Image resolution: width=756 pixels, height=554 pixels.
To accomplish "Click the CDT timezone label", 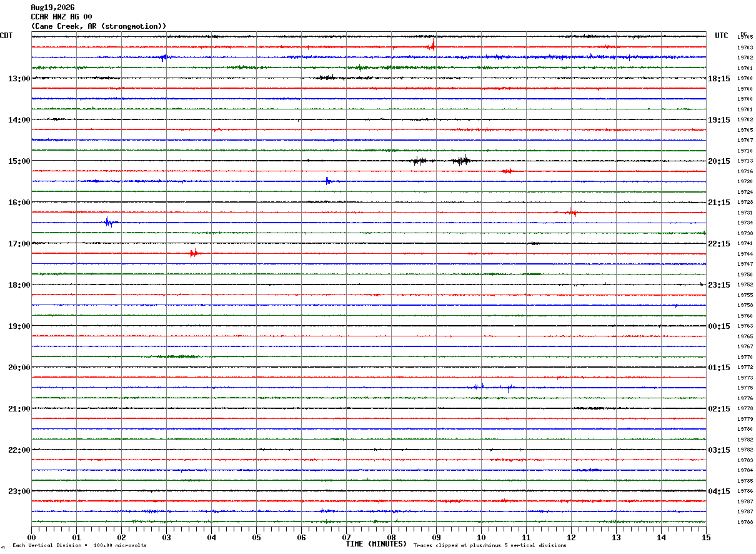I will click(7, 36).
